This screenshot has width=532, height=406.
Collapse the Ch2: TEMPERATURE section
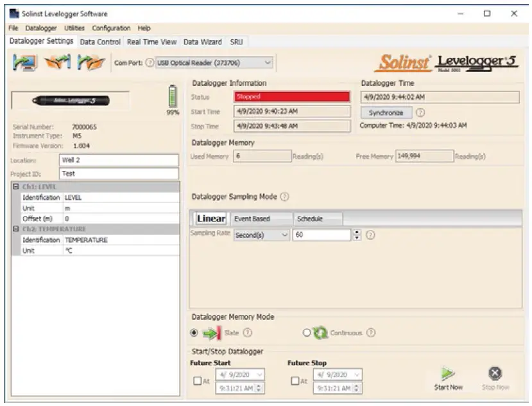[x=15, y=229]
